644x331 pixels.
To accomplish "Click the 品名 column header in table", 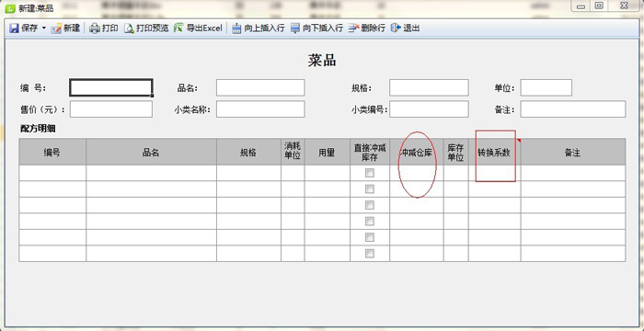I will tap(151, 152).
